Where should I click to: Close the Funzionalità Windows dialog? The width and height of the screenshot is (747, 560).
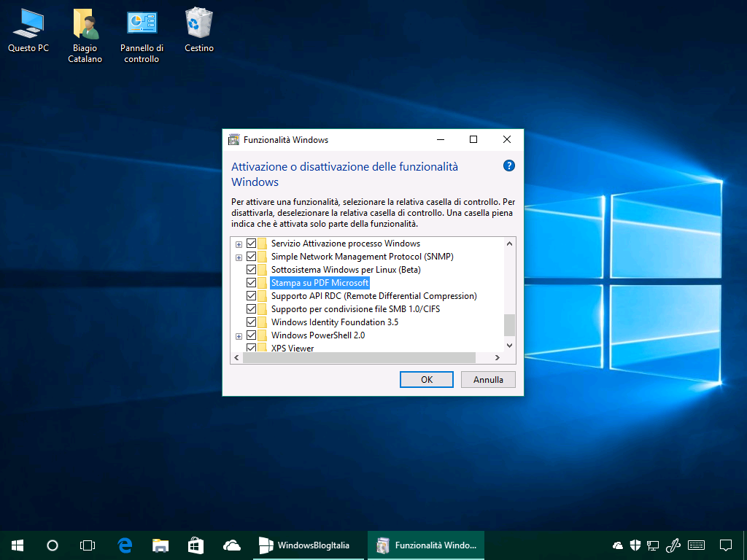(x=507, y=139)
